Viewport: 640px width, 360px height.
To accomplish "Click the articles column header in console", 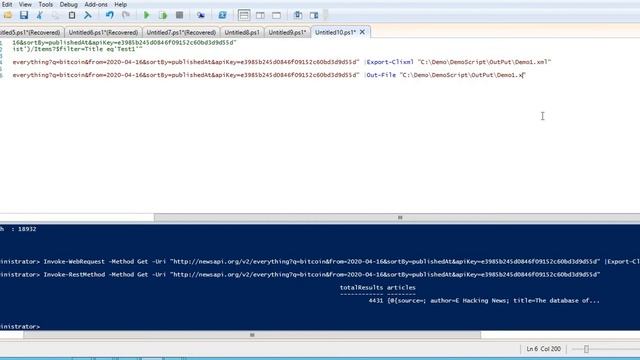I will [401, 288].
